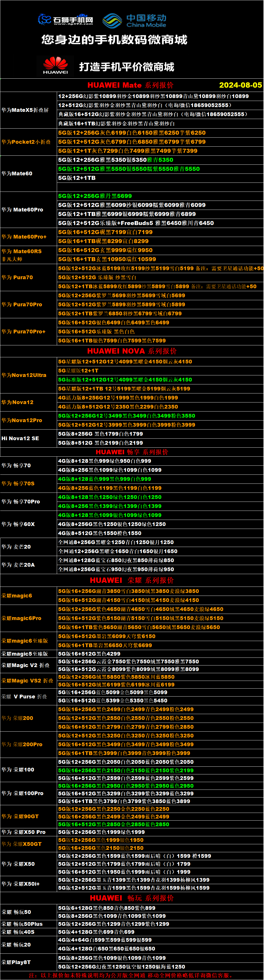This screenshot has height=980, width=264.
Task: Select the 荣耀Play8T model label
Action: coord(16,962)
